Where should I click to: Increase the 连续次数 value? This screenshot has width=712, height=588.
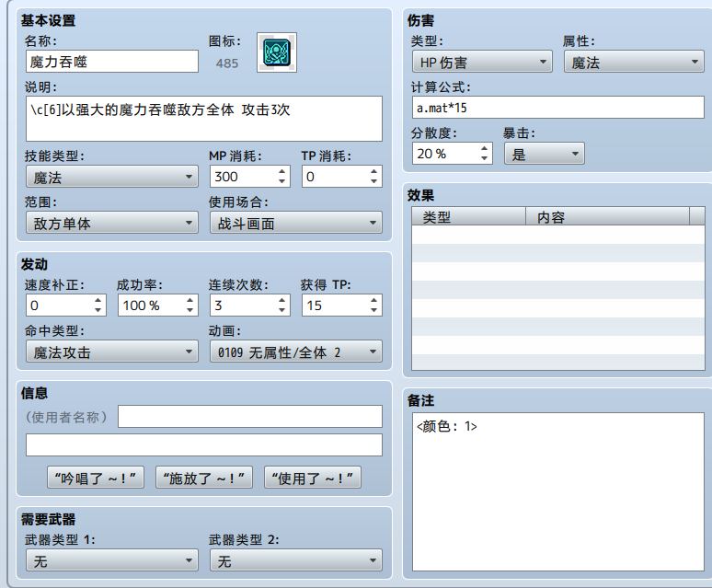point(282,301)
